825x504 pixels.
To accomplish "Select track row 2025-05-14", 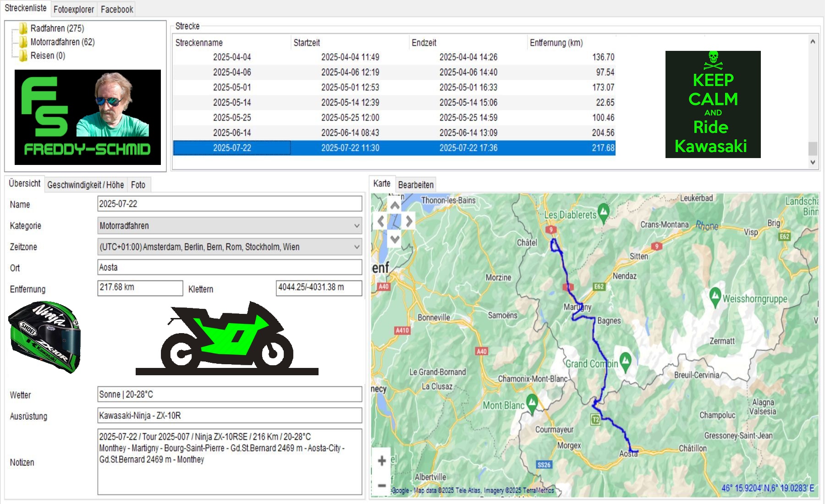I will coord(394,103).
